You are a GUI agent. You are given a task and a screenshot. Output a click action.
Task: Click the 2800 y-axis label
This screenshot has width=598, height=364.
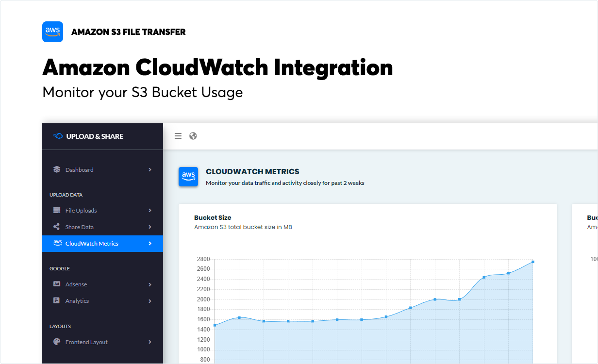(203, 259)
